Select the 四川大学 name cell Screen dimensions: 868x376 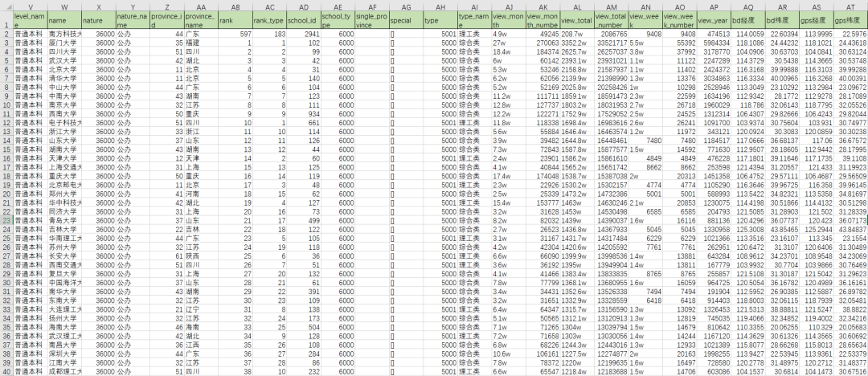click(x=64, y=51)
